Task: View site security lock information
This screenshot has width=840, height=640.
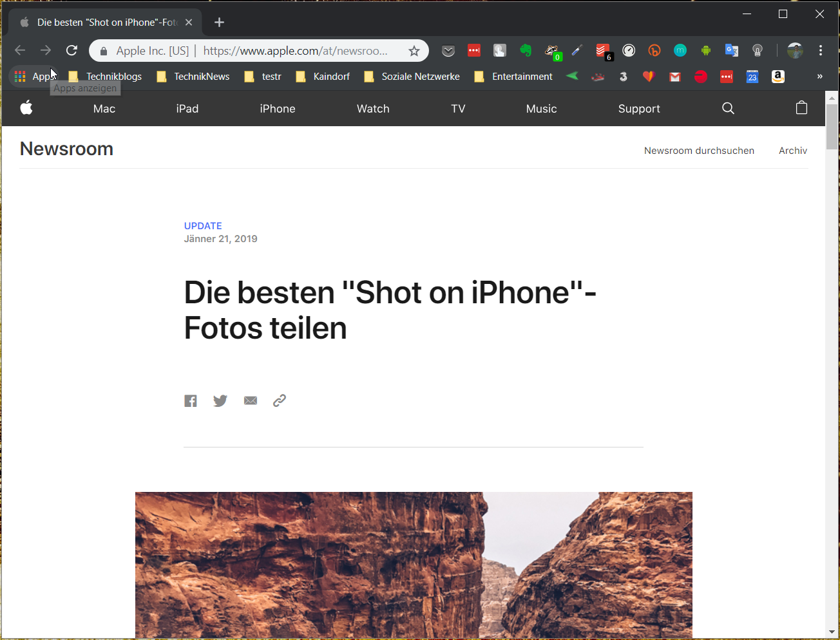Action: (x=103, y=51)
